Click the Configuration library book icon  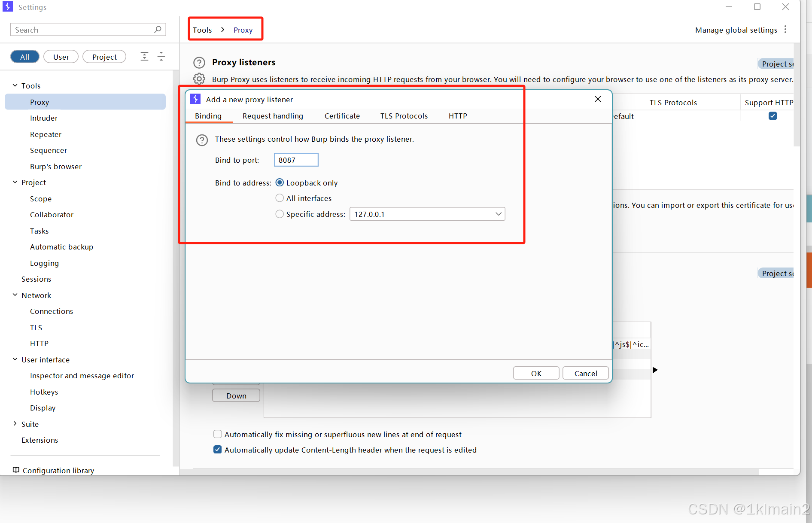[x=16, y=470]
